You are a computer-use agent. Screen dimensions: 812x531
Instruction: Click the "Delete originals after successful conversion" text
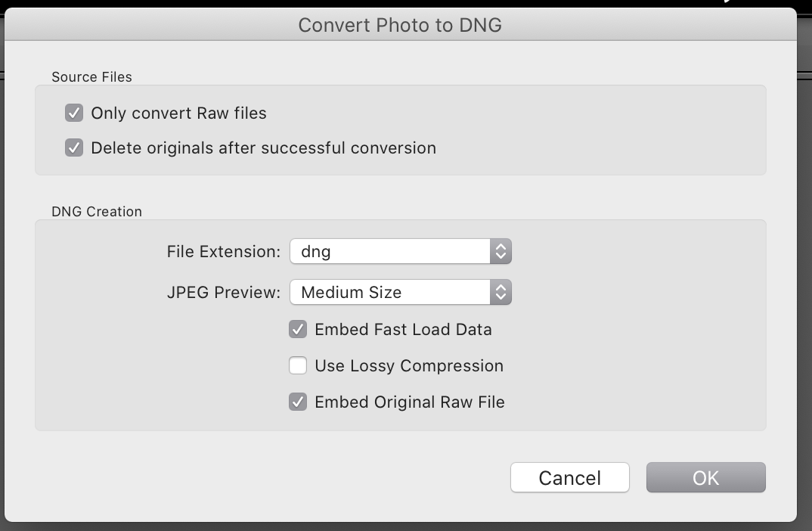[263, 148]
